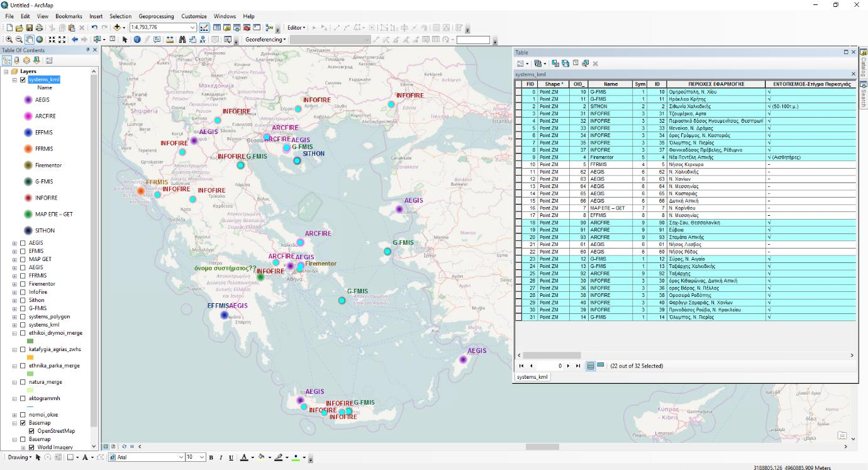
Task: Enable the MAP GET layer
Action: (23, 259)
